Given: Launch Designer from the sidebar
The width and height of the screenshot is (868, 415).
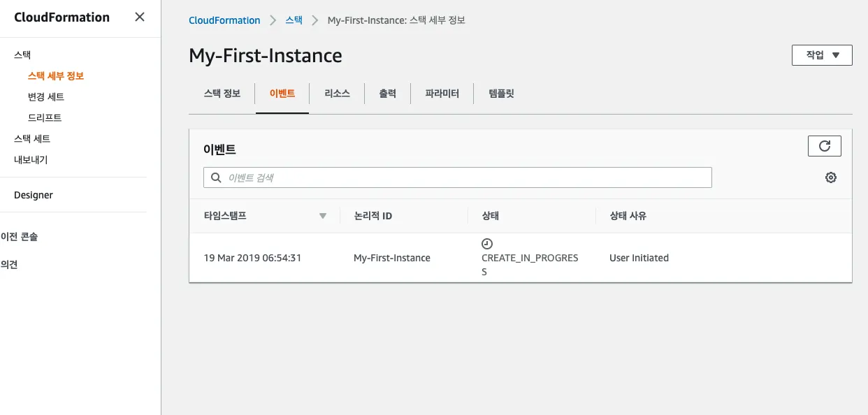Looking at the screenshot, I should [34, 195].
